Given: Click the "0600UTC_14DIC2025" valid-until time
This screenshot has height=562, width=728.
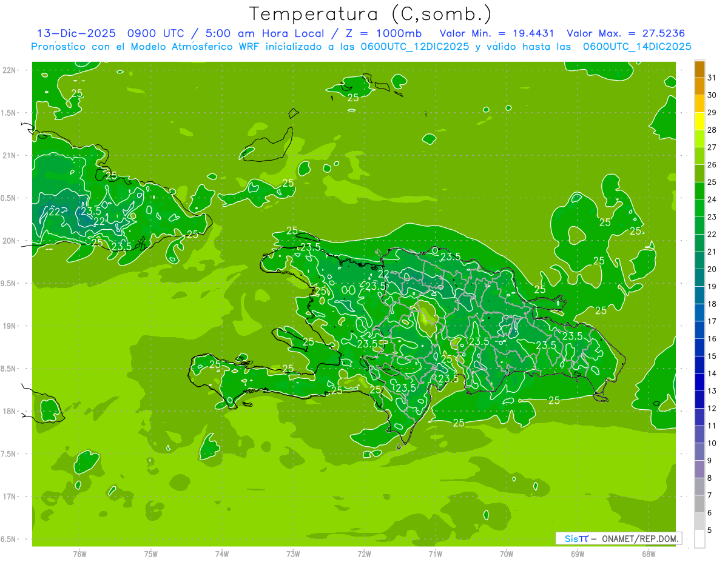Looking at the screenshot, I should click(x=637, y=47).
